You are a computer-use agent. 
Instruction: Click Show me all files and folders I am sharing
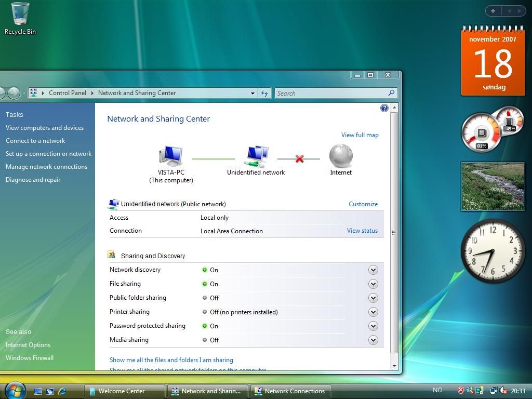coord(171,360)
